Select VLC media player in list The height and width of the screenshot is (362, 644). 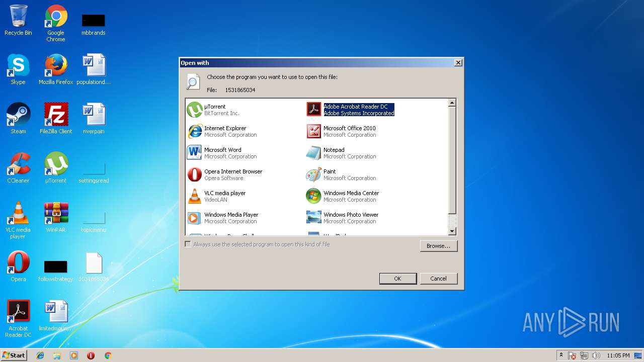216,196
